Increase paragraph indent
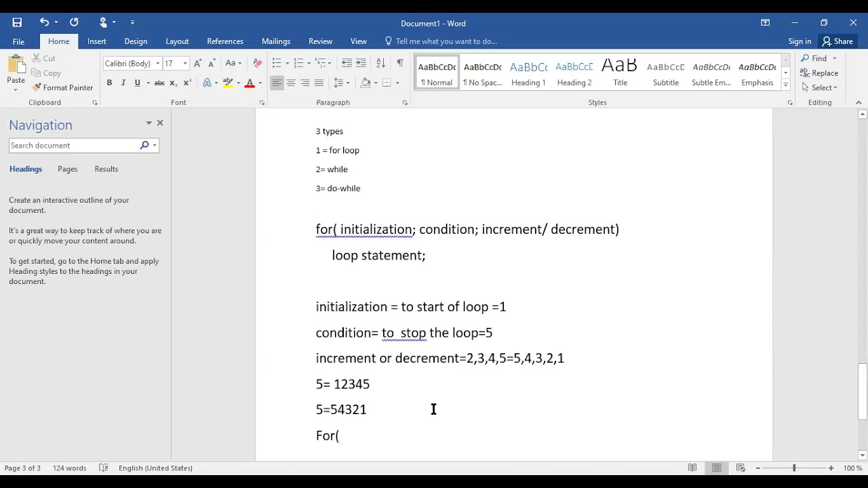Image resolution: width=868 pixels, height=488 pixels. pyautogui.click(x=361, y=63)
